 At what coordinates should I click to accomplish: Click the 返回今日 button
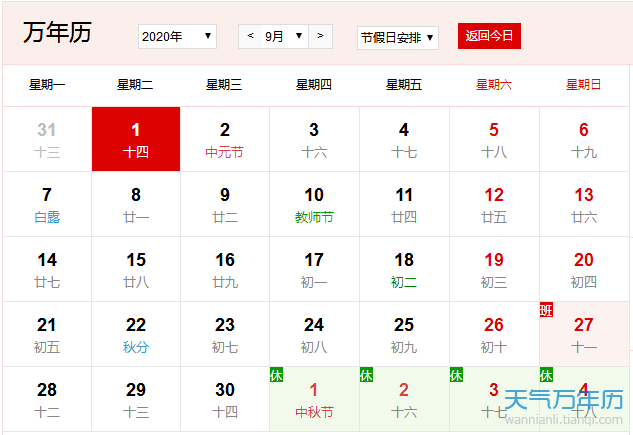point(489,36)
